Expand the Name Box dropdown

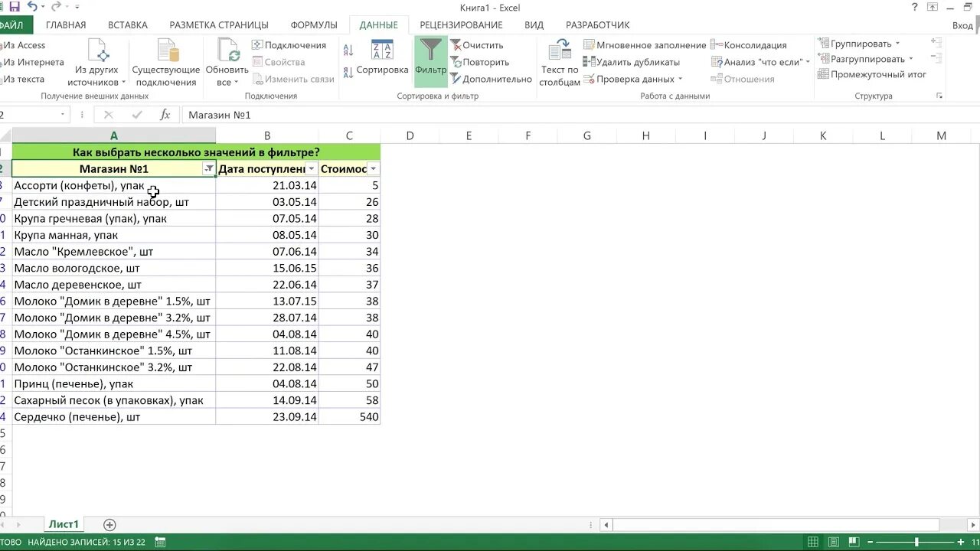click(x=63, y=115)
